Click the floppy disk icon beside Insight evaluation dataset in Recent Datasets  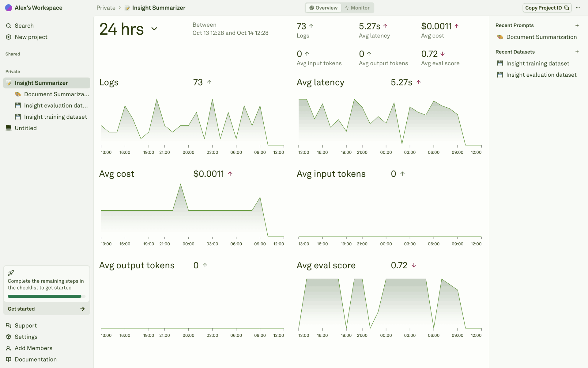point(500,75)
